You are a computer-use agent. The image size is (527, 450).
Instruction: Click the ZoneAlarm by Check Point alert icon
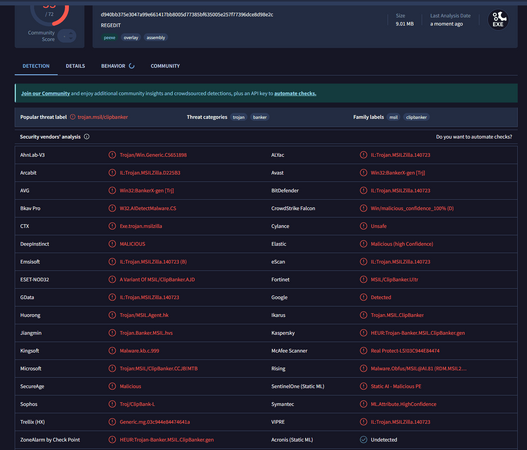[x=112, y=440]
